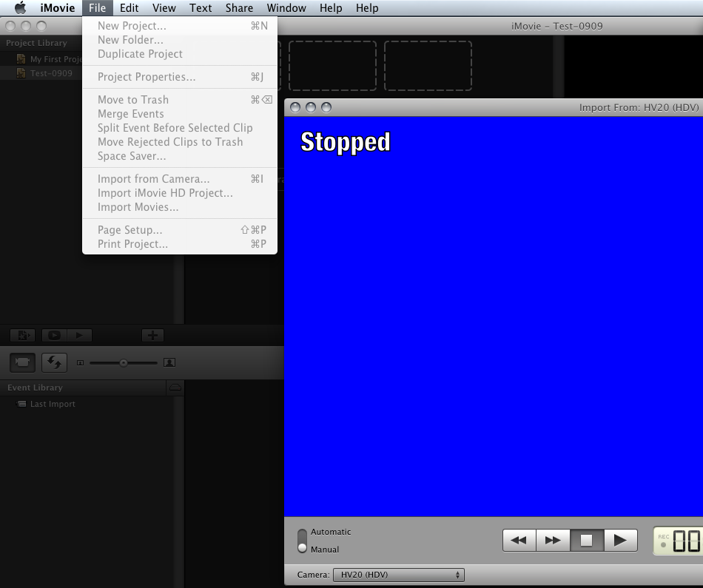
Task: Click the star document icon button
Action: pyautogui.click(x=22, y=335)
